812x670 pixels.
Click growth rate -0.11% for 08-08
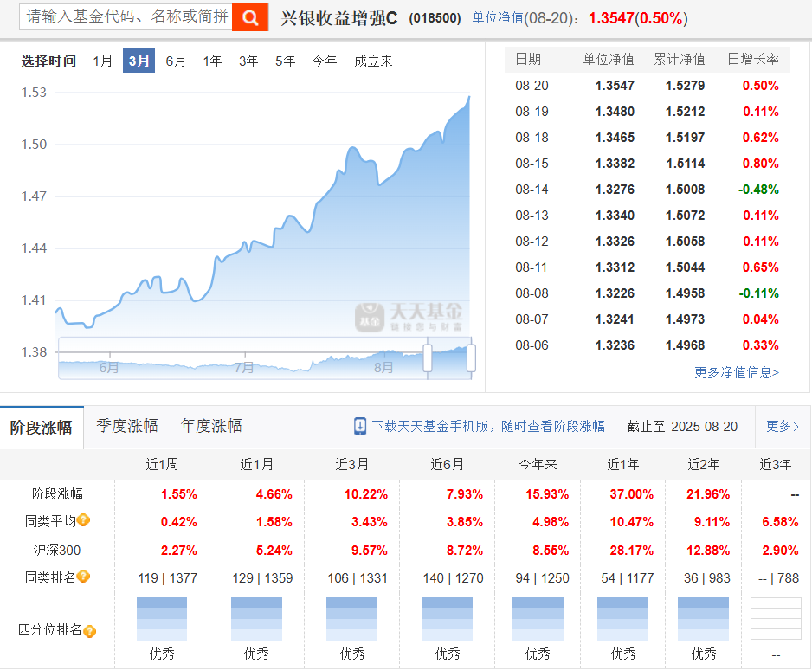pyautogui.click(x=758, y=293)
